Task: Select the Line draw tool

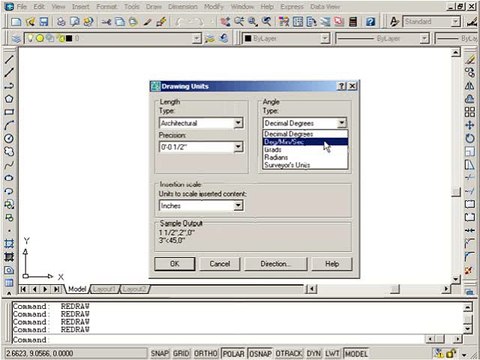Action: (x=9, y=59)
